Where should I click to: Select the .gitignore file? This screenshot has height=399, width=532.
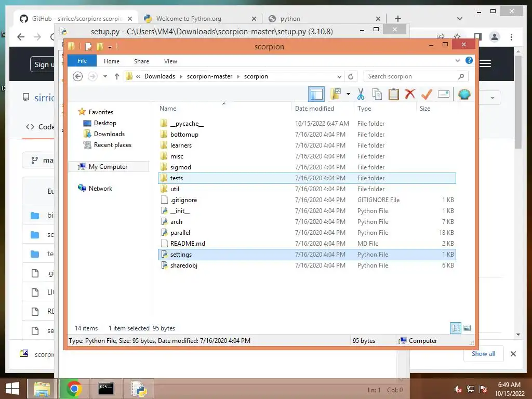(x=307, y=200)
